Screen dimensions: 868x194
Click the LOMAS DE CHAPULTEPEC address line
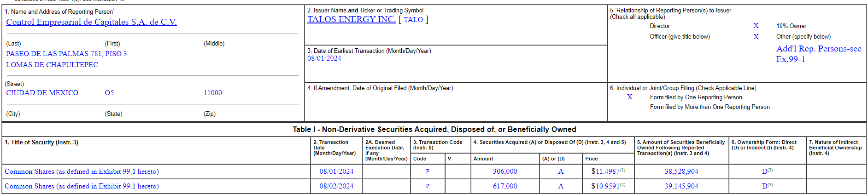tap(52, 65)
